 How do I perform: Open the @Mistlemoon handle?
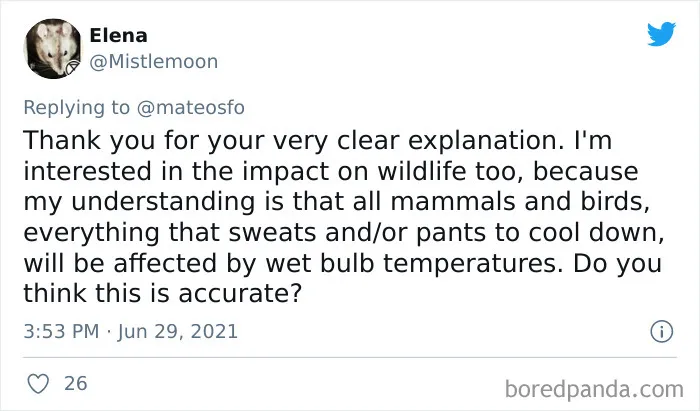[x=154, y=62]
